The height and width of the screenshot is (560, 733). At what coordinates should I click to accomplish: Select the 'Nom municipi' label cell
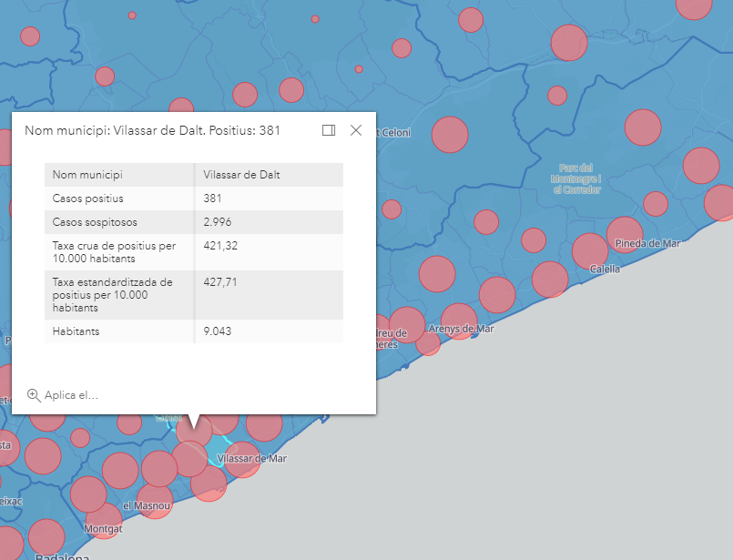tap(118, 175)
